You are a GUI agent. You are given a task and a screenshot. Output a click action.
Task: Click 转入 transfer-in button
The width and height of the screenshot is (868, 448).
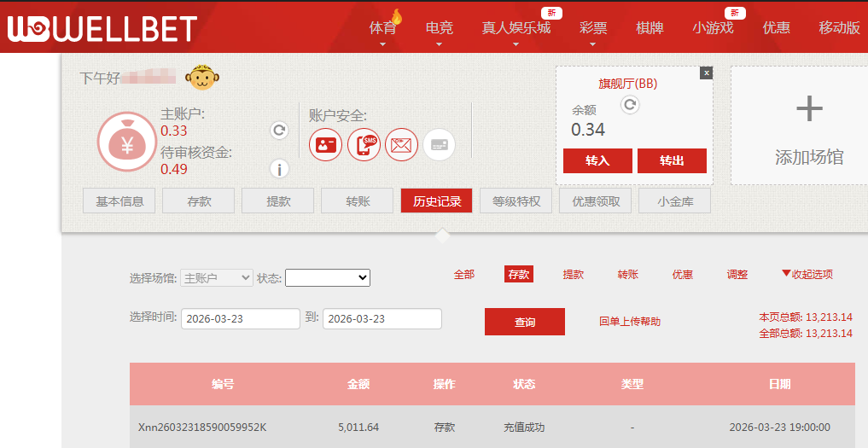coord(597,160)
